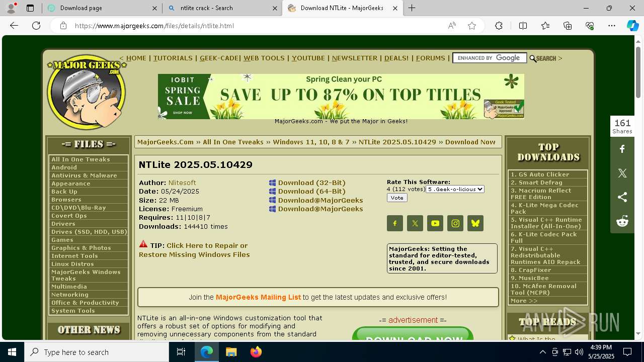Share page on X sidebar icon
Image resolution: width=644 pixels, height=362 pixels.
pos(622,173)
